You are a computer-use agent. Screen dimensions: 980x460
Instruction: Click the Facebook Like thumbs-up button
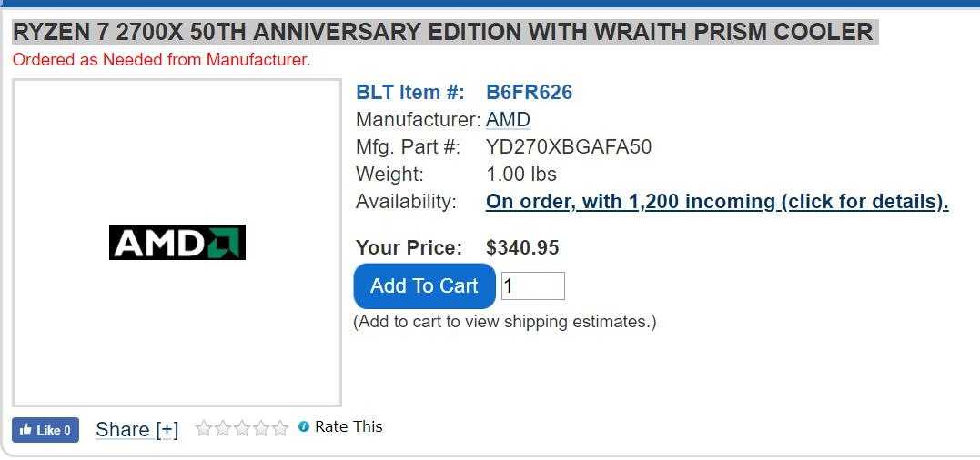(45, 430)
